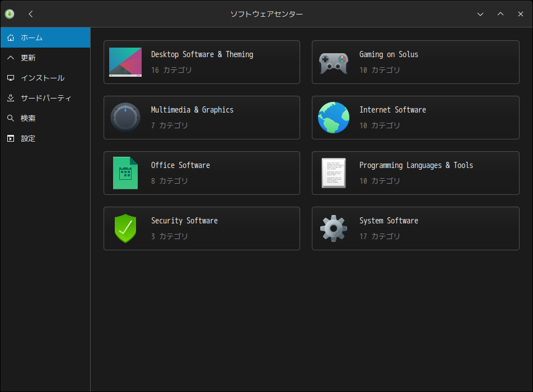
Task: Open the Security Software card
Action: coord(202,228)
